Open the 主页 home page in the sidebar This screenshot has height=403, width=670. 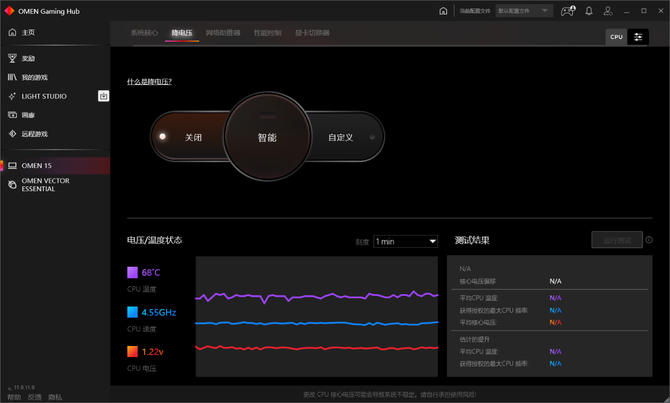(x=55, y=32)
